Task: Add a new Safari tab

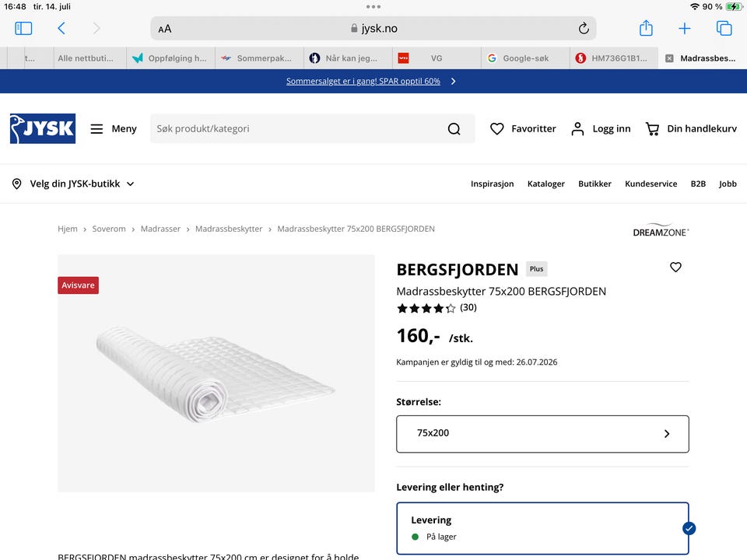Action: [684, 29]
